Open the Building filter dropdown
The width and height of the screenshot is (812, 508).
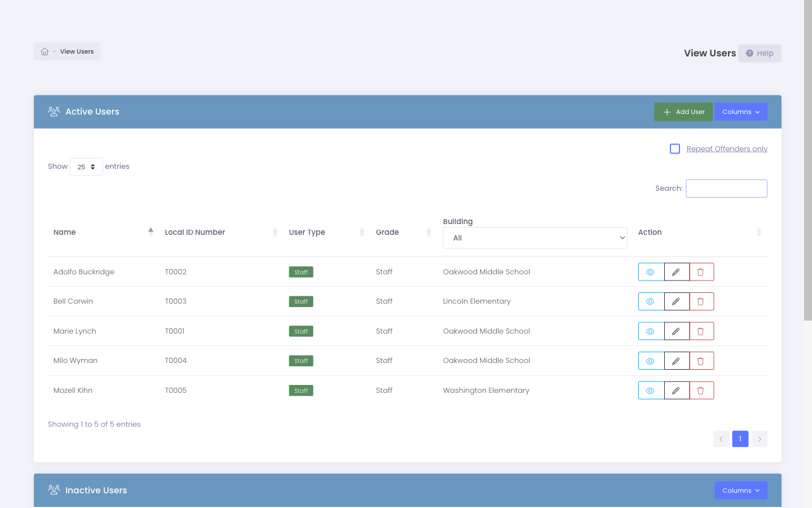[x=535, y=238]
